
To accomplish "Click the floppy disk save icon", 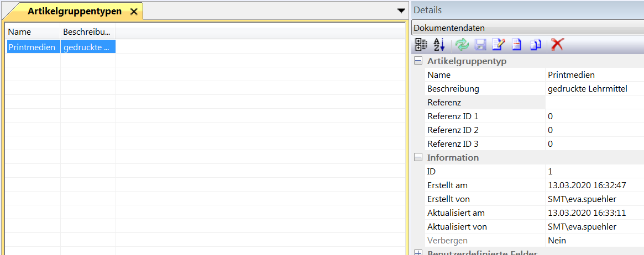I will (480, 45).
